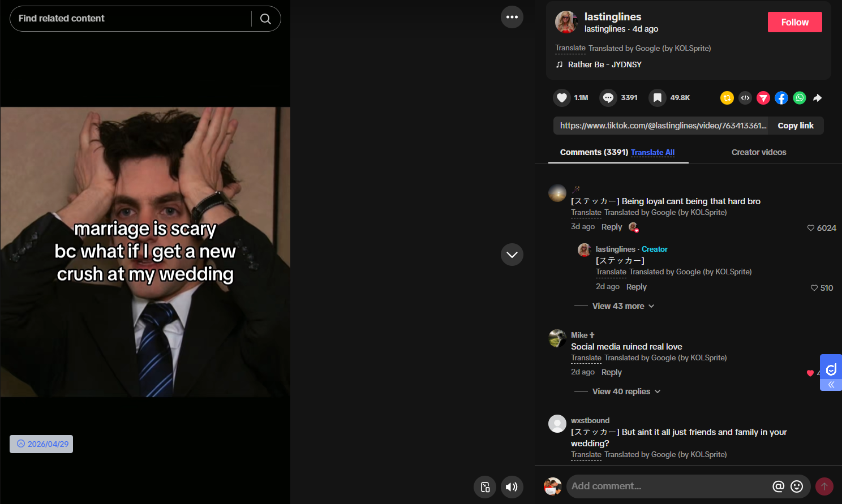Open the embed code icon
Image resolution: width=842 pixels, height=504 pixels.
[x=745, y=98]
